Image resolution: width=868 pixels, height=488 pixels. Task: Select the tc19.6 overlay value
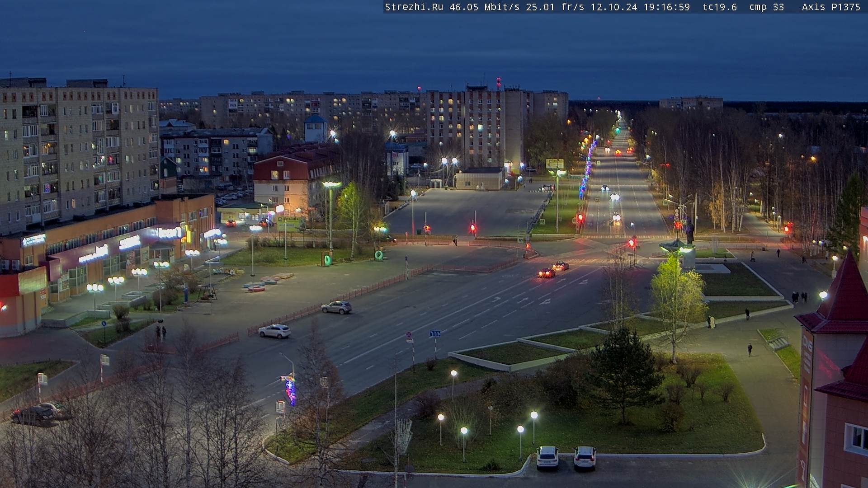[720, 7]
